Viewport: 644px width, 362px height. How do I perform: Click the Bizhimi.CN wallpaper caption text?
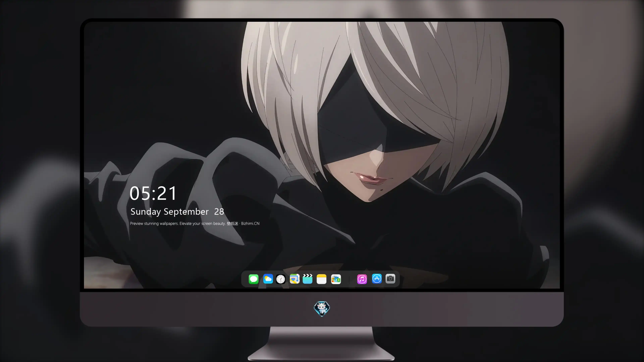[x=195, y=223]
